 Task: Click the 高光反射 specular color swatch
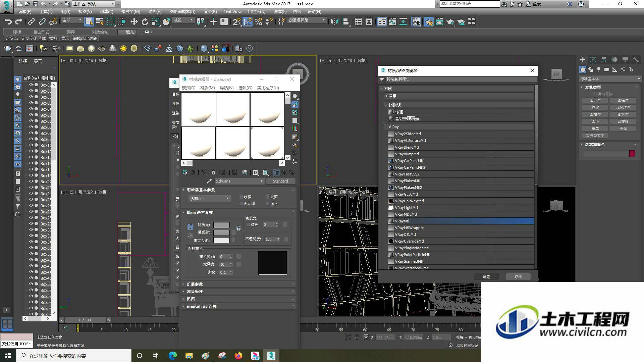pyautogui.click(x=221, y=240)
